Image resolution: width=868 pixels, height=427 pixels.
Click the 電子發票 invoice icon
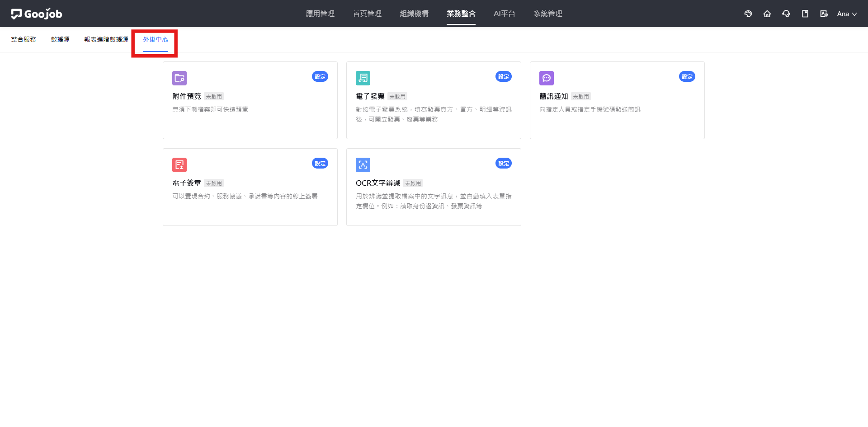pyautogui.click(x=363, y=78)
